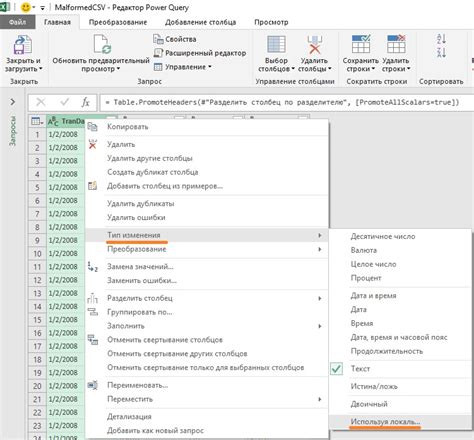This screenshot has height=440, width=474.
Task: Open the Тип изменения submenu
Action: pos(207,235)
